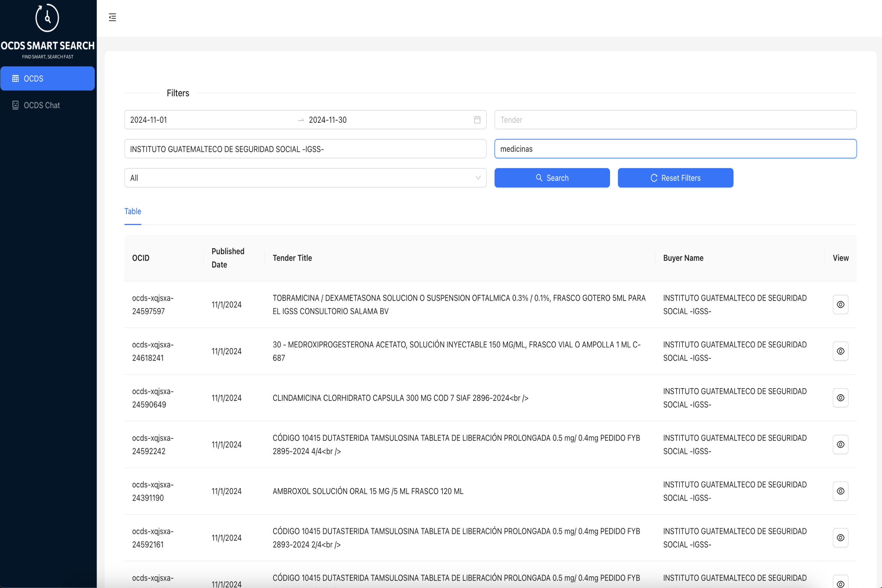The height and width of the screenshot is (588, 882).
Task: Open the date range calendar icon
Action: click(x=477, y=120)
